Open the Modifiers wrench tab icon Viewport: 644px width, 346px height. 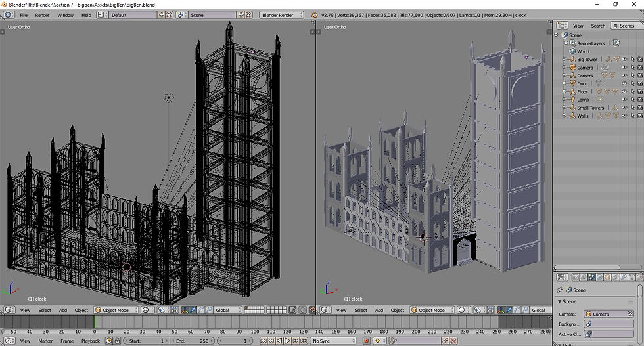(624, 278)
